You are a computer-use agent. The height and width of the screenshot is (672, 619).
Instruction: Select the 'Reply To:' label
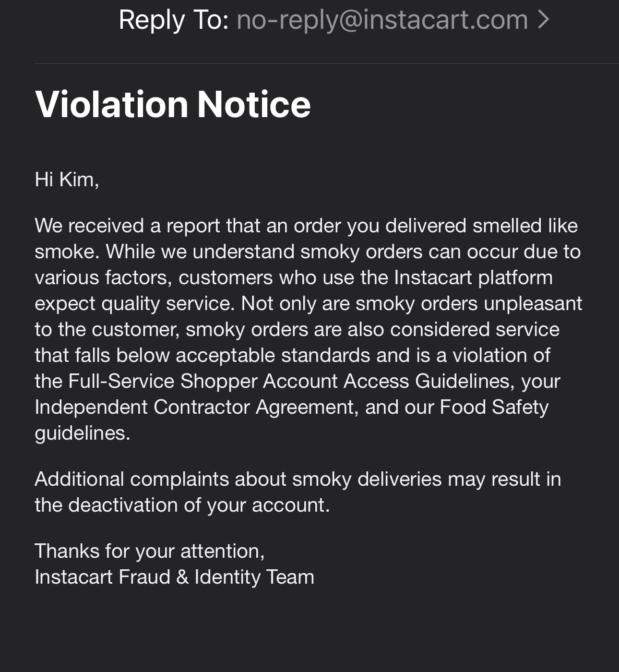(174, 20)
